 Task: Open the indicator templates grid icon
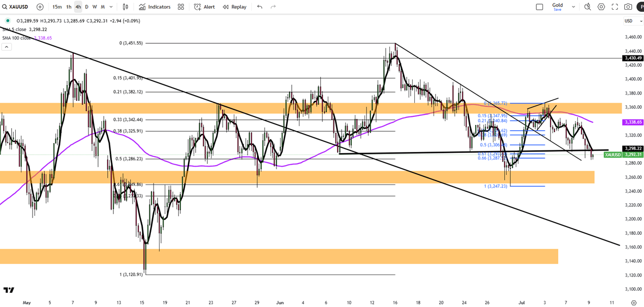(x=181, y=7)
